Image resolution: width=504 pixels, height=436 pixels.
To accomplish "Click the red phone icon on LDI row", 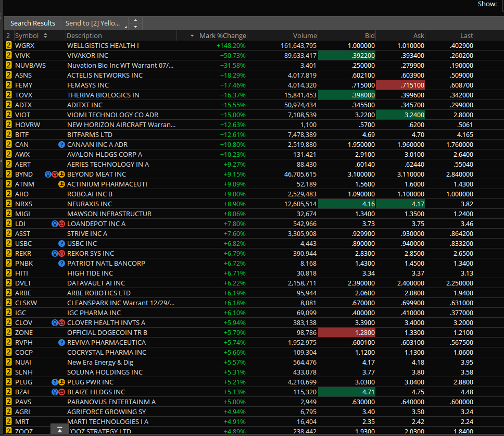I will pyautogui.click(x=62, y=224).
